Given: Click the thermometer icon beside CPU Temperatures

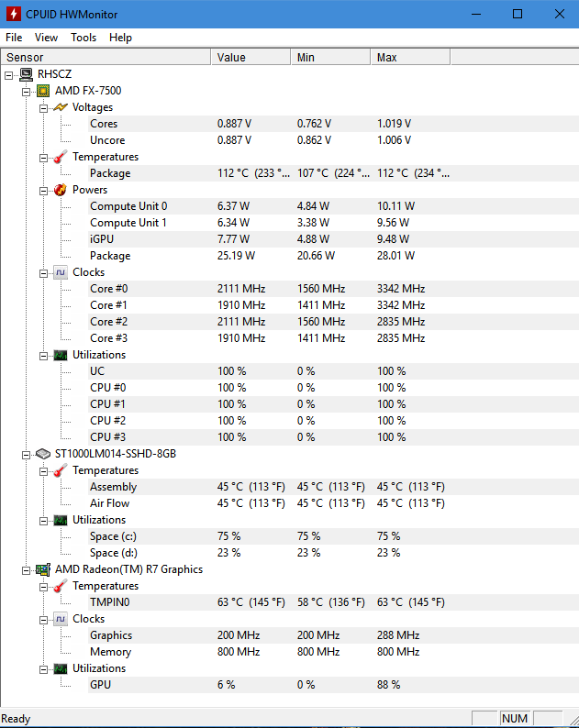Looking at the screenshot, I should click(61, 157).
